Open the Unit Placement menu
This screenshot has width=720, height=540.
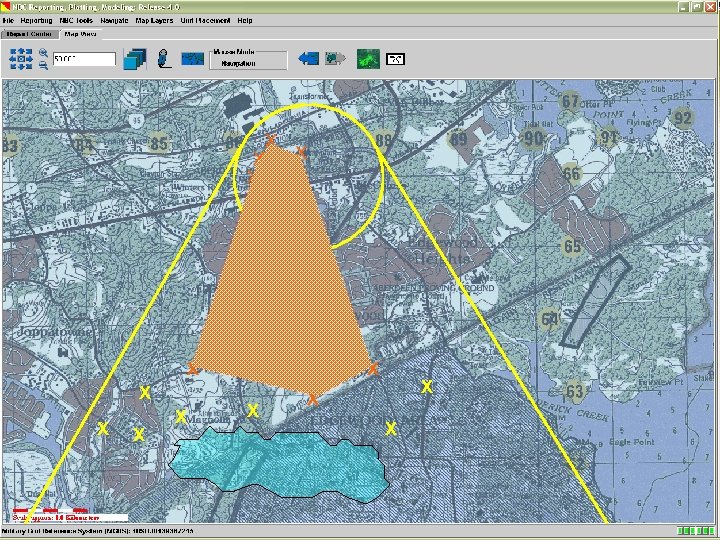[205, 21]
